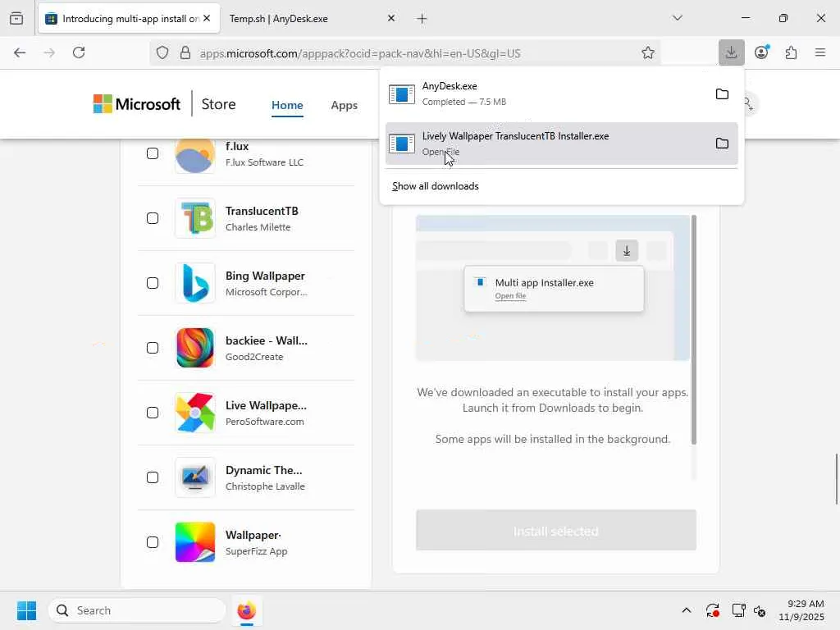Screen dimensions: 840x630
Task: Open the backiee app icon
Action: coord(195,348)
